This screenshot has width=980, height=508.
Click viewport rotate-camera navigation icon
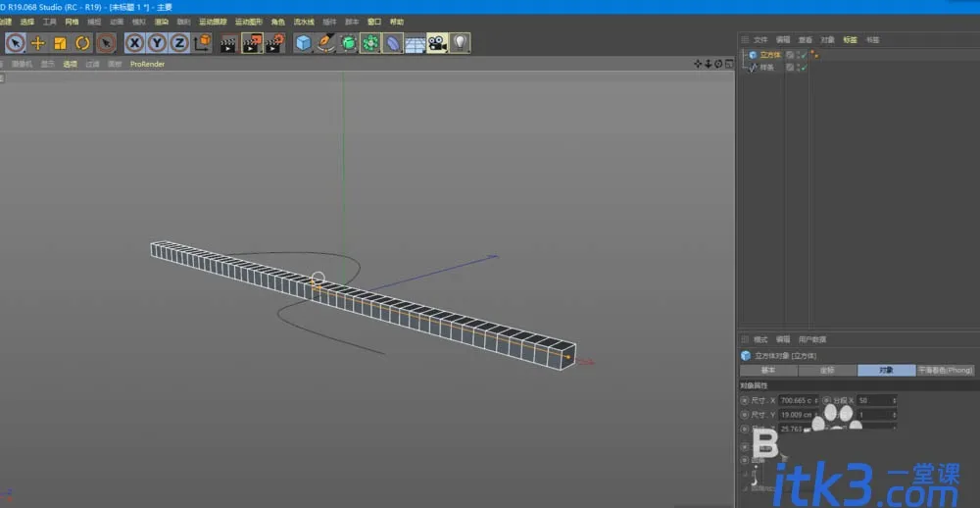(718, 64)
